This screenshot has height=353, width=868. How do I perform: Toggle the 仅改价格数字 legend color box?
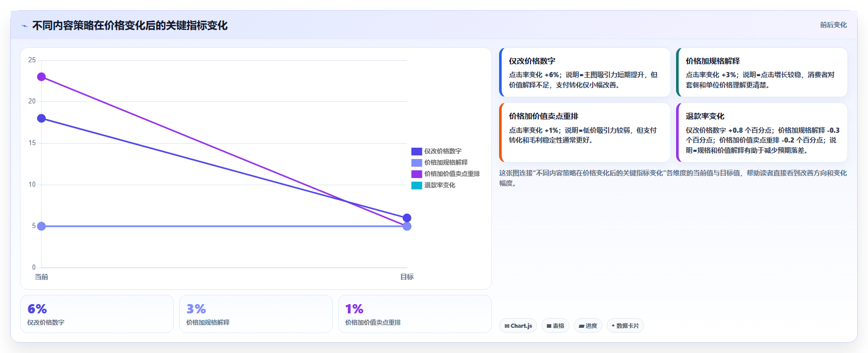pos(416,151)
